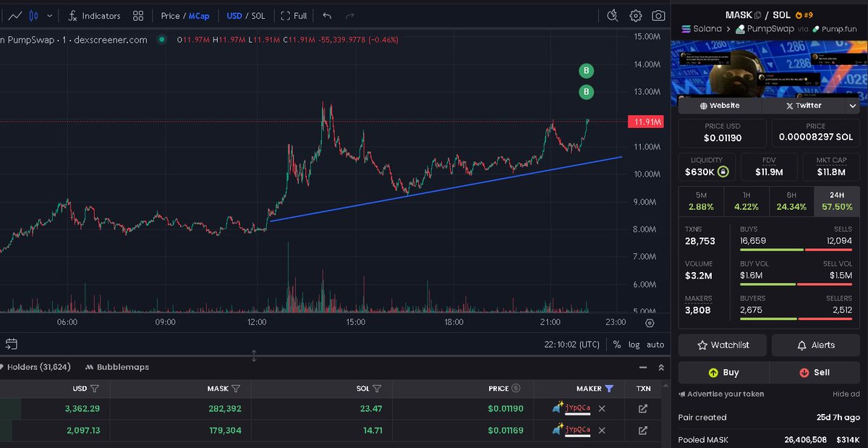The image size is (868, 448).
Task: Toggle auto scale mode
Action: (x=655, y=345)
